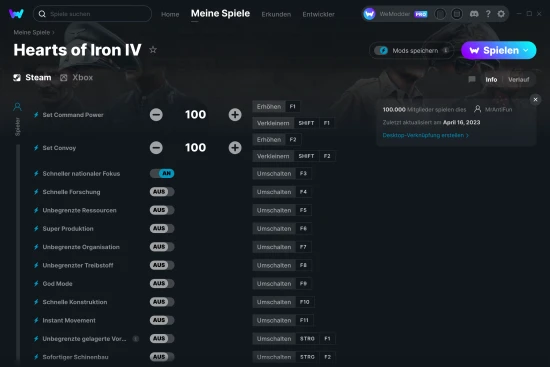Toggle Mods speichern switch
This screenshot has width=550, height=367.
(x=381, y=51)
